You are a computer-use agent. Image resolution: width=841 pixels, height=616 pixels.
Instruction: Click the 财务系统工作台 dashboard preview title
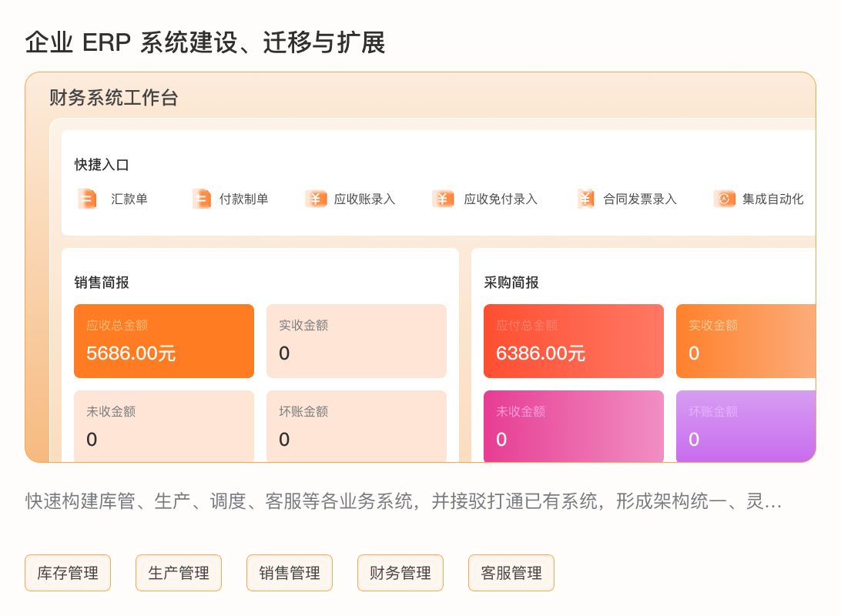coord(114,98)
